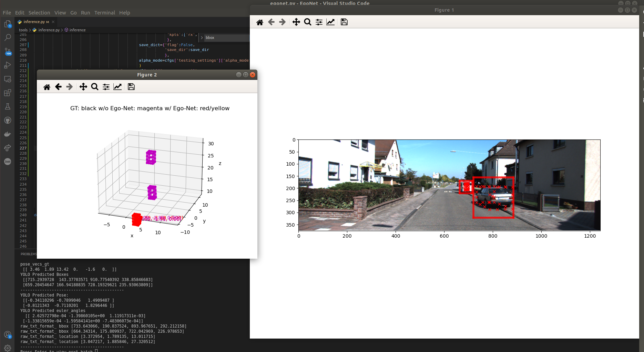Select the pan tool in Figure 2 toolbar
The image size is (644, 352).
[83, 86]
